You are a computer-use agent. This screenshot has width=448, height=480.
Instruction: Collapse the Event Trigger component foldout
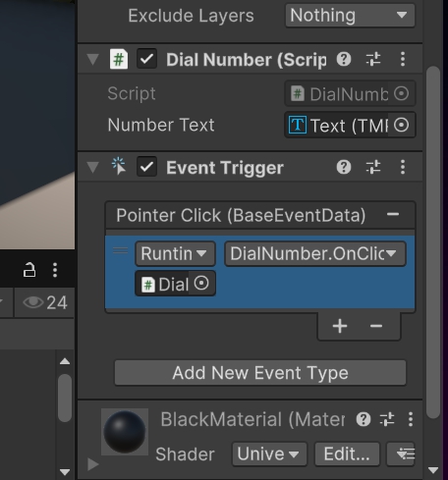pos(93,167)
